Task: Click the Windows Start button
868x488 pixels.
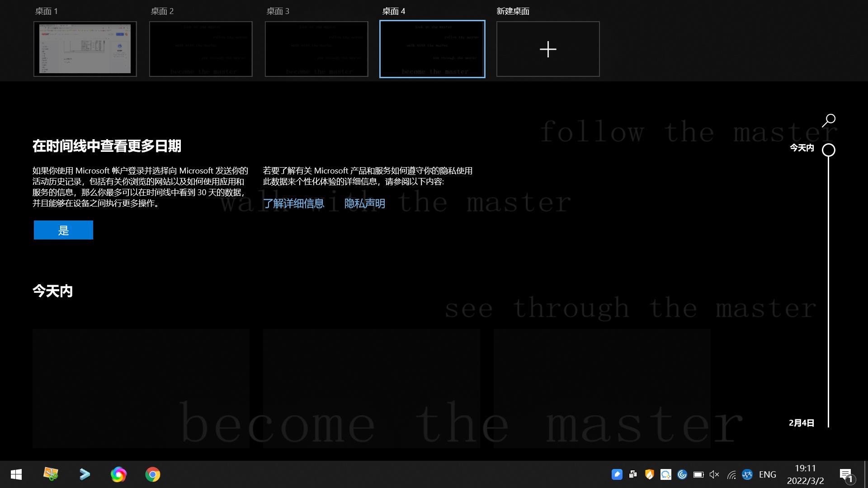Action: click(16, 474)
